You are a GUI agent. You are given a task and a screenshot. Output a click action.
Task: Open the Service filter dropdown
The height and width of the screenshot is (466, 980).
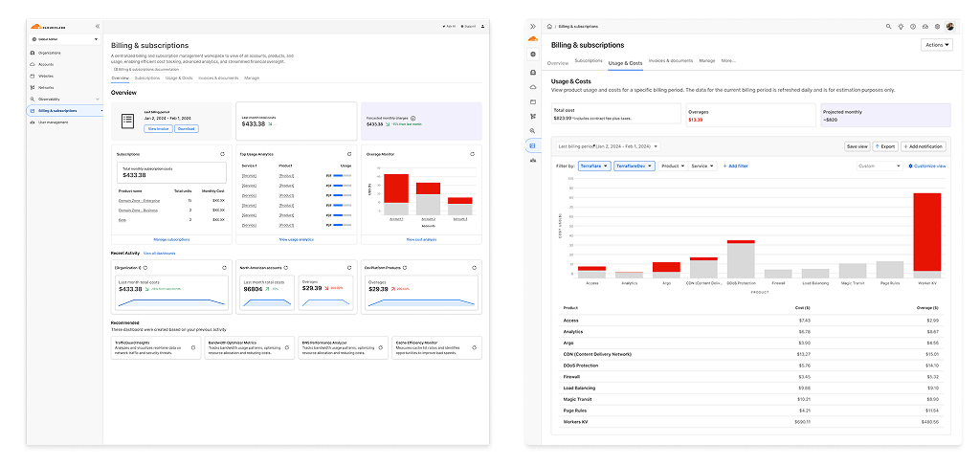pos(702,166)
